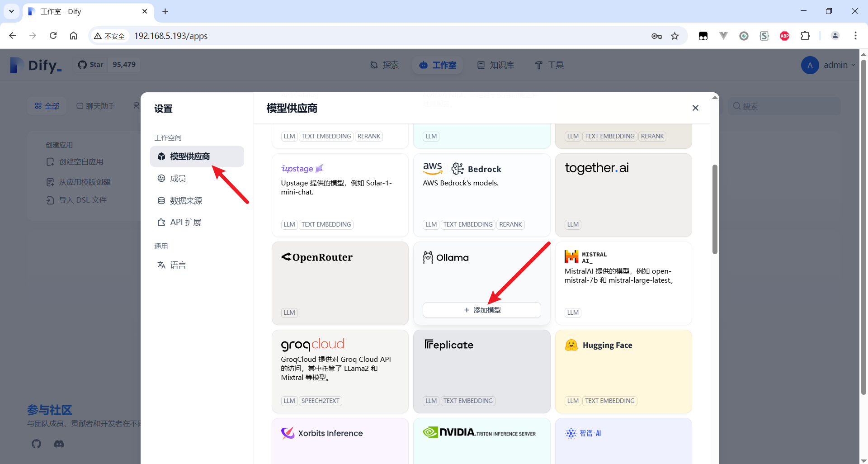Click the NVIDIA Triton logo
The height and width of the screenshot is (464, 868).
(x=479, y=433)
